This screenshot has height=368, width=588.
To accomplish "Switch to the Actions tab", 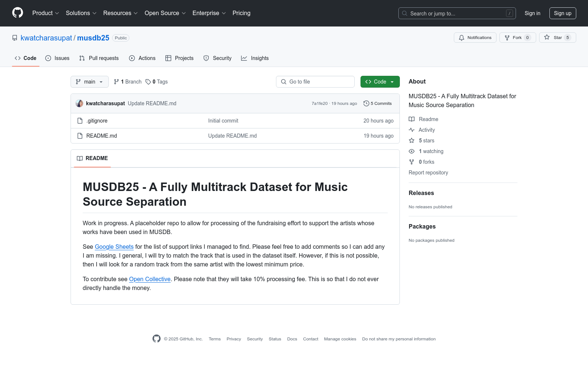I will coord(142,58).
